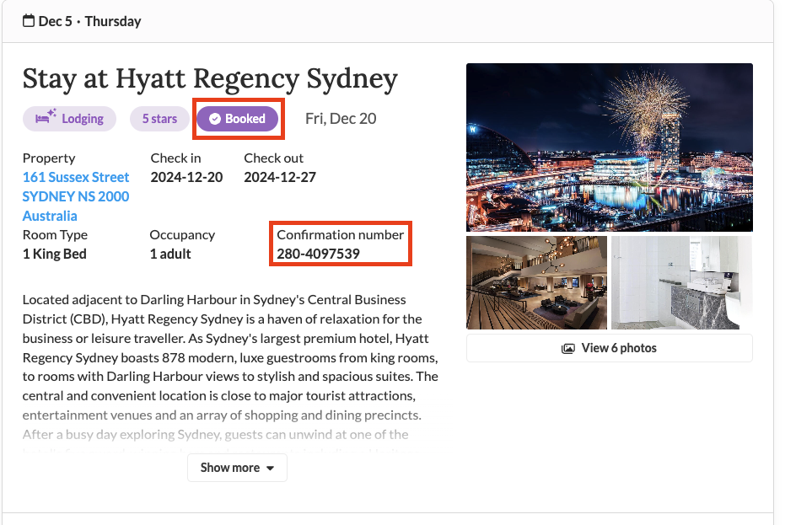The width and height of the screenshot is (812, 525).
Task: Click the Stay at Hyatt Regency Sydney title
Action: pos(210,79)
